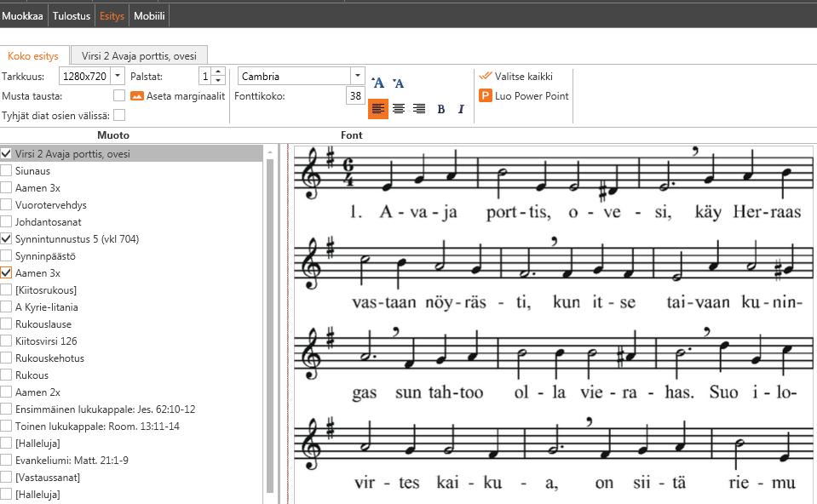This screenshot has width=817, height=504.
Task: Check the Vuorotervehdys checkbox
Action: [x=6, y=204]
